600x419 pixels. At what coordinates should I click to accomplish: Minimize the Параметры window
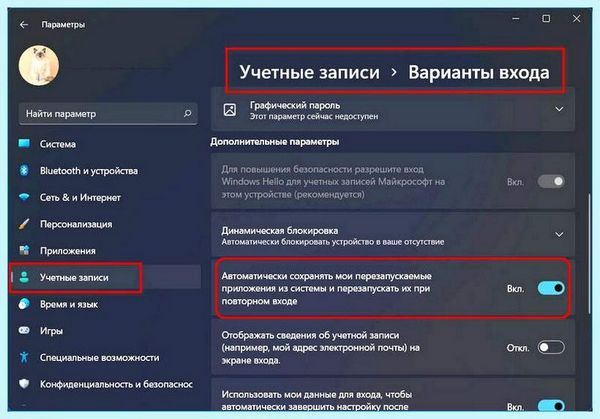tap(515, 18)
